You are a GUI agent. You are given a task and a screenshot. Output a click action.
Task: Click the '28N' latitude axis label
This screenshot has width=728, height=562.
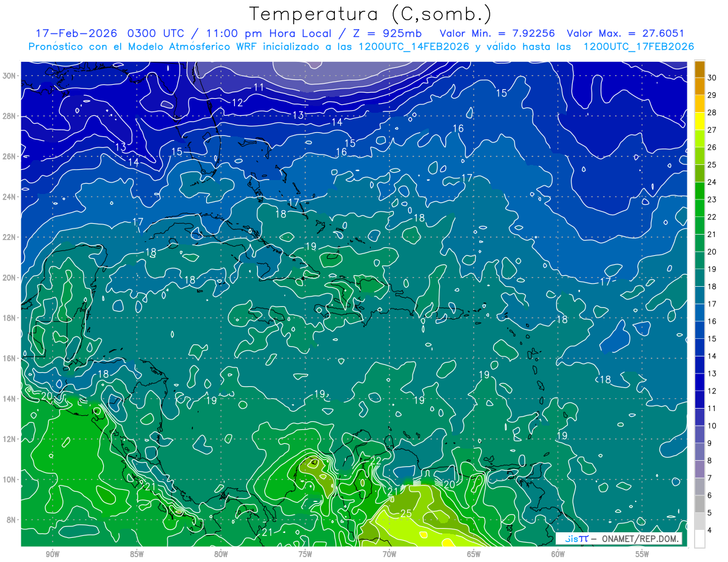[x=10, y=116]
